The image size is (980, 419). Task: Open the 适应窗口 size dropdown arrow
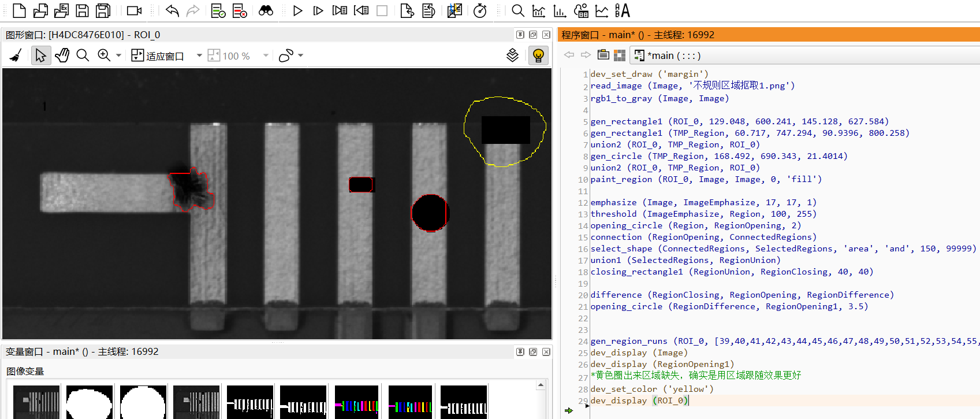coord(199,55)
